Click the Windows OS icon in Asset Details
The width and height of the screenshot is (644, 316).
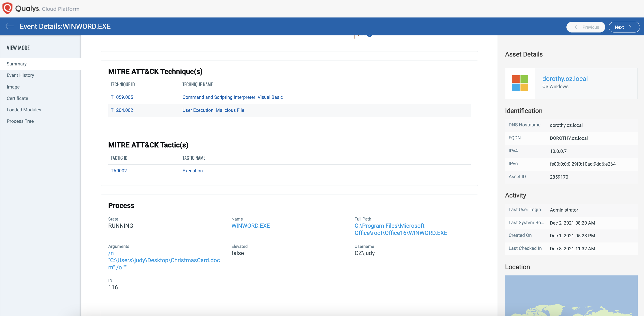click(521, 83)
